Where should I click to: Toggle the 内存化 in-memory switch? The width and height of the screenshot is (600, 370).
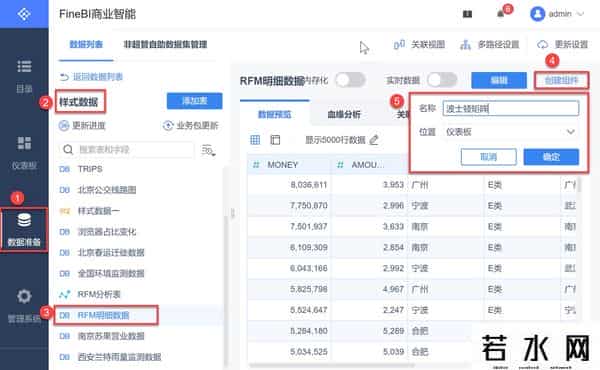350,80
